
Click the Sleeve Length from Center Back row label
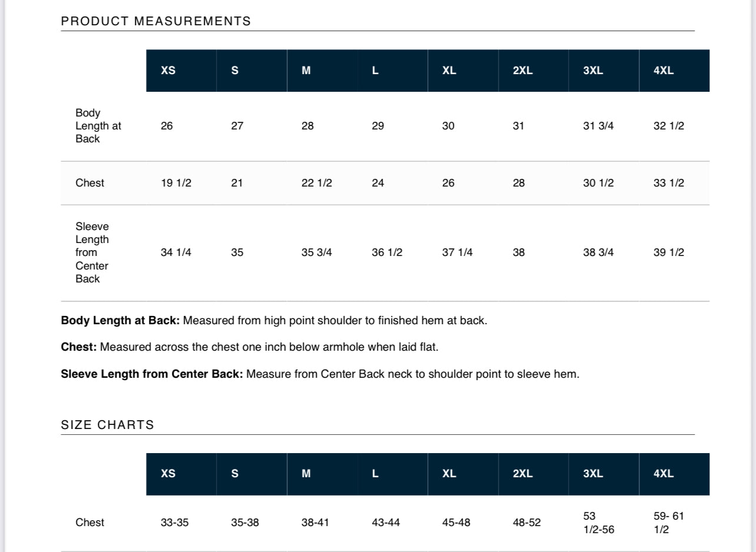(x=92, y=252)
